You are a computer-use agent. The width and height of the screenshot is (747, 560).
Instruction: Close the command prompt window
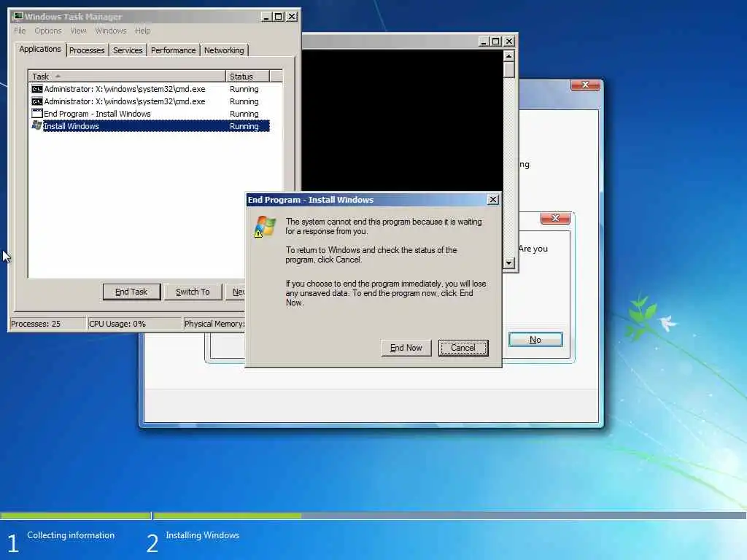pyautogui.click(x=508, y=42)
